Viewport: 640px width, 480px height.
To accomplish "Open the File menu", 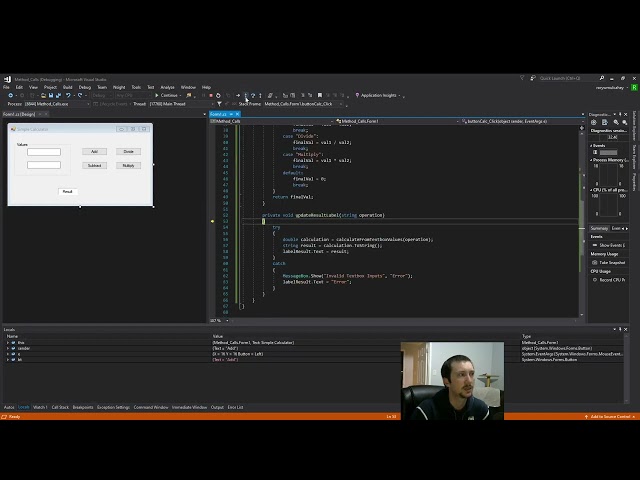I will pyautogui.click(x=6, y=87).
